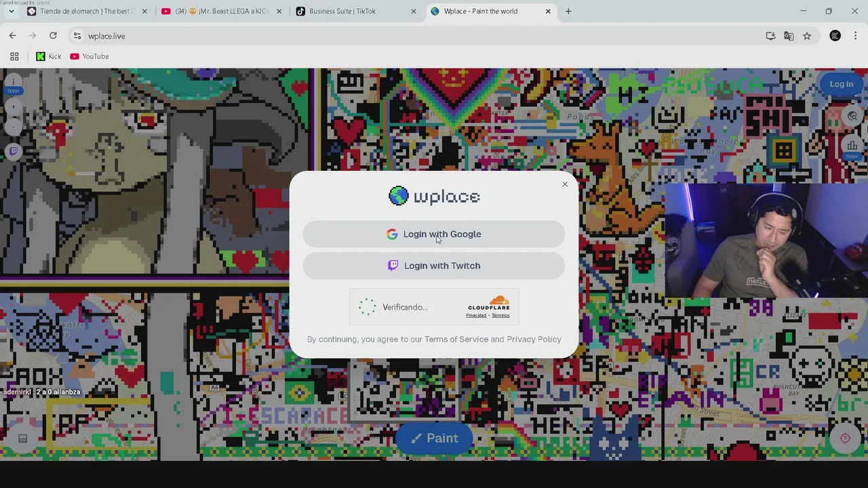Click the Cloudflare verification widget
The height and width of the screenshot is (488, 868).
[434, 307]
